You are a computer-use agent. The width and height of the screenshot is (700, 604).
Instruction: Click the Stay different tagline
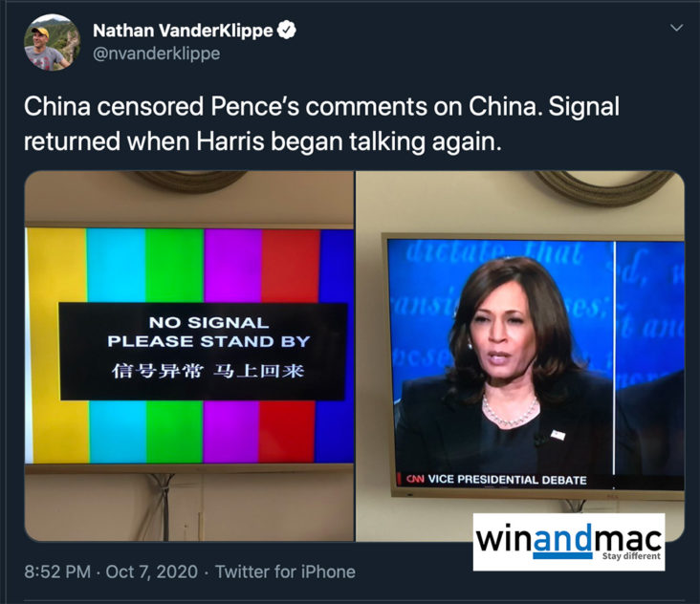(631, 556)
